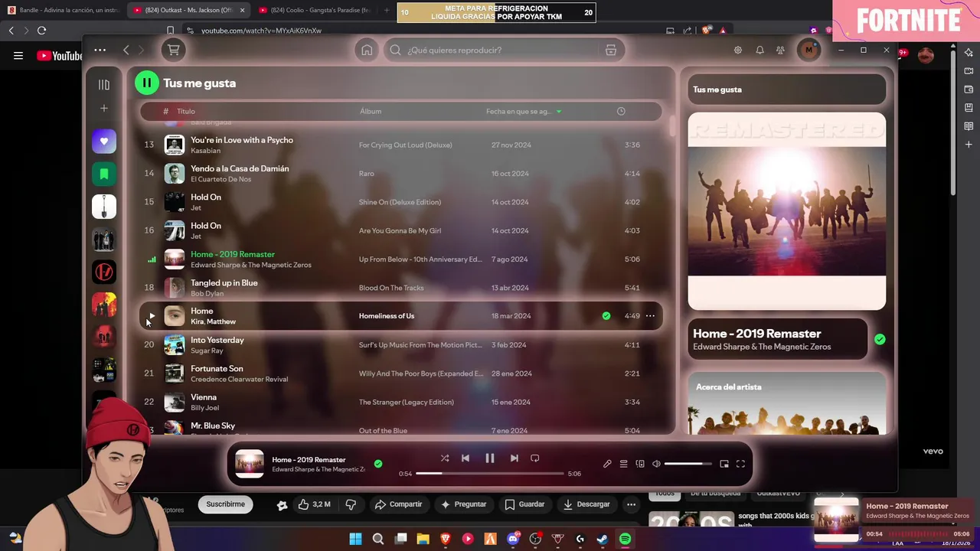
Task: Switch to the Coolio - Gangsta's Paradise tab
Action: coord(314,10)
